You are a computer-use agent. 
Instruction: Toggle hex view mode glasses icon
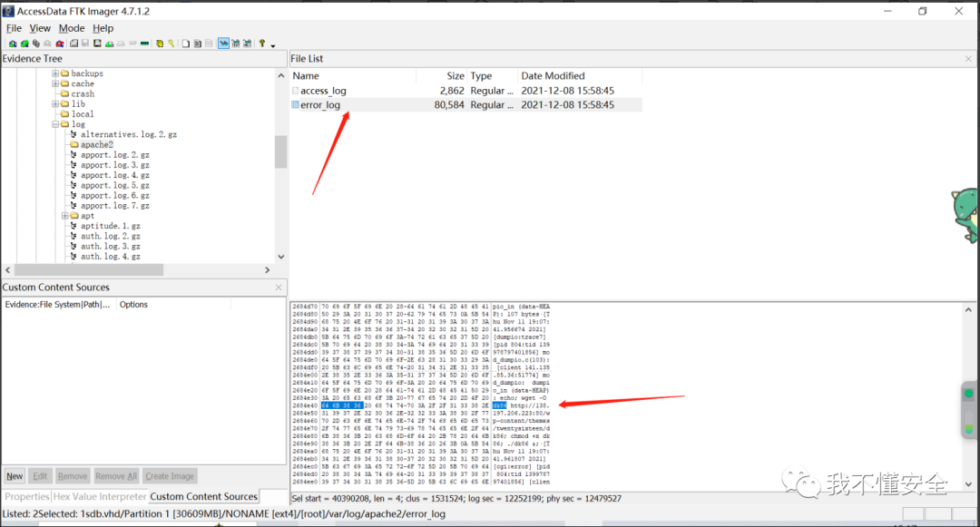click(247, 44)
